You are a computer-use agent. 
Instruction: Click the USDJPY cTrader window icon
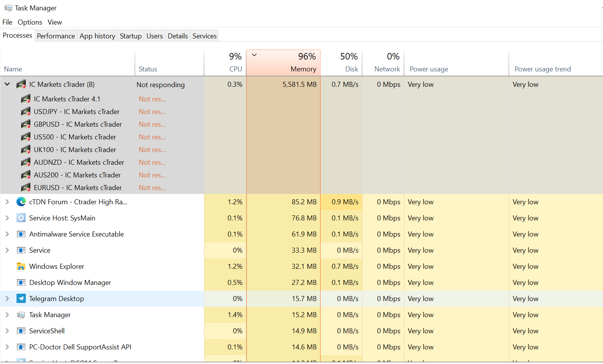click(26, 112)
